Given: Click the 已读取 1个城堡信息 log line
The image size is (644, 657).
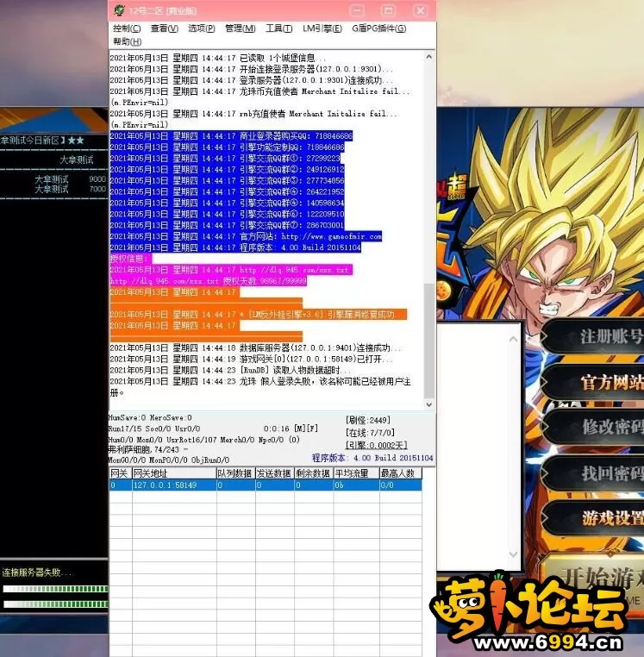Looking at the screenshot, I should click(217, 58).
